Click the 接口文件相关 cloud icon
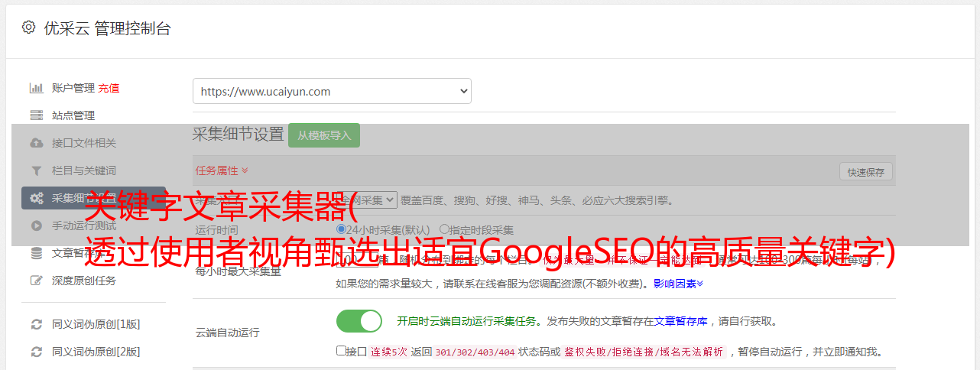Image resolution: width=980 pixels, height=370 pixels. tap(36, 143)
